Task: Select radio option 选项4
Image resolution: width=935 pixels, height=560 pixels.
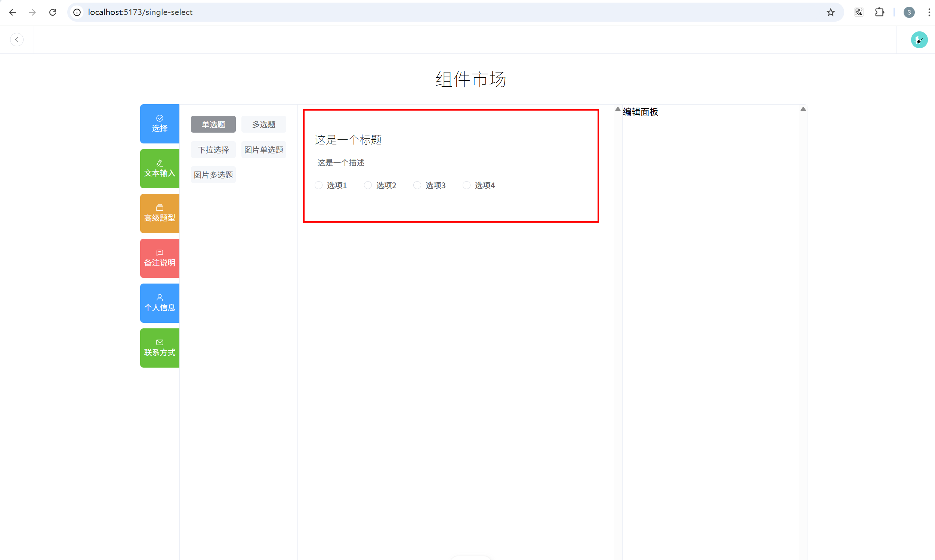Action: pyautogui.click(x=466, y=185)
